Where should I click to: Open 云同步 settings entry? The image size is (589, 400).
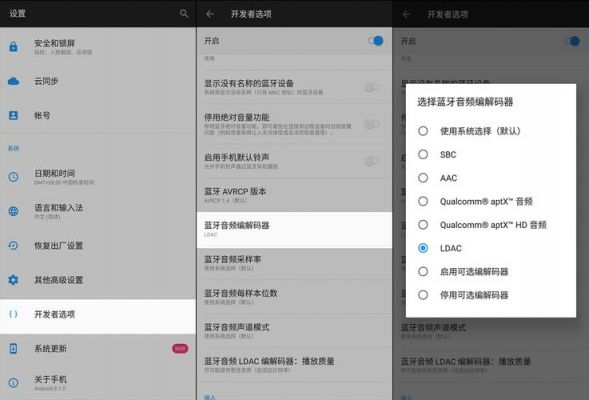point(98,81)
